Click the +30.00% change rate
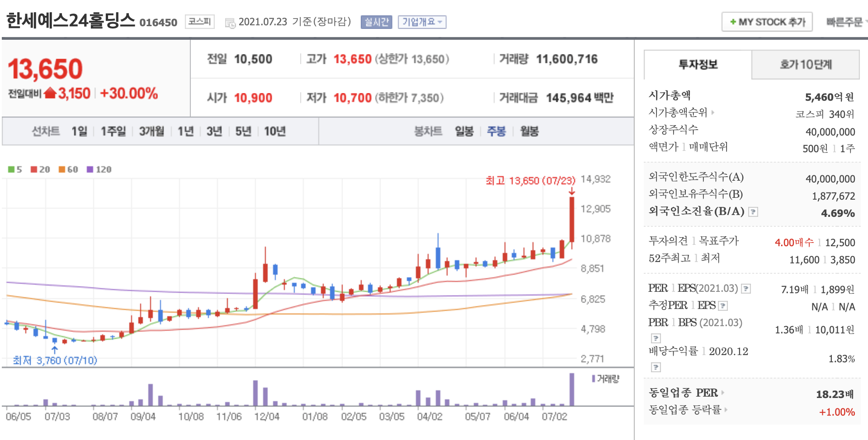868x440 pixels. point(129,94)
